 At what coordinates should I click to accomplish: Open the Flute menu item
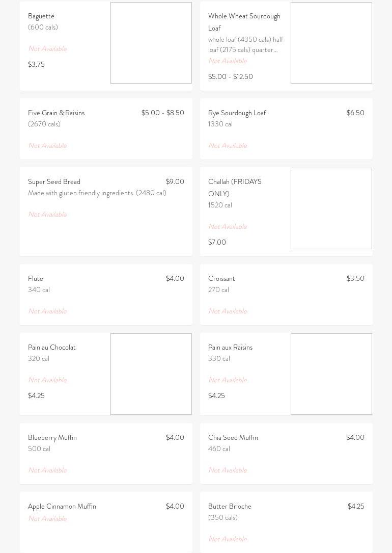pos(36,279)
